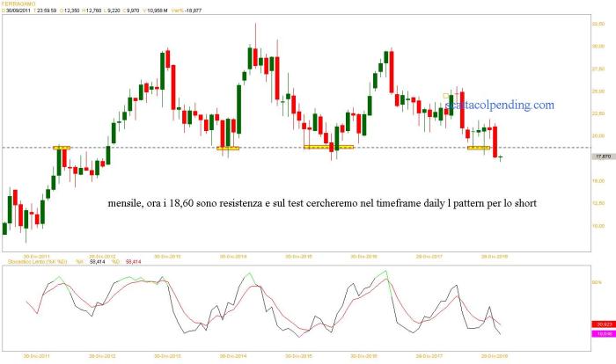The image size is (616, 364).
Task: Click the FERRAGAMO chart title
Action: pos(22,4)
